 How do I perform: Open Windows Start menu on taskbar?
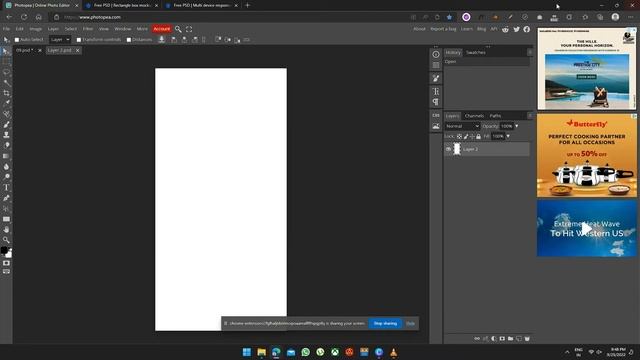pyautogui.click(x=247, y=352)
